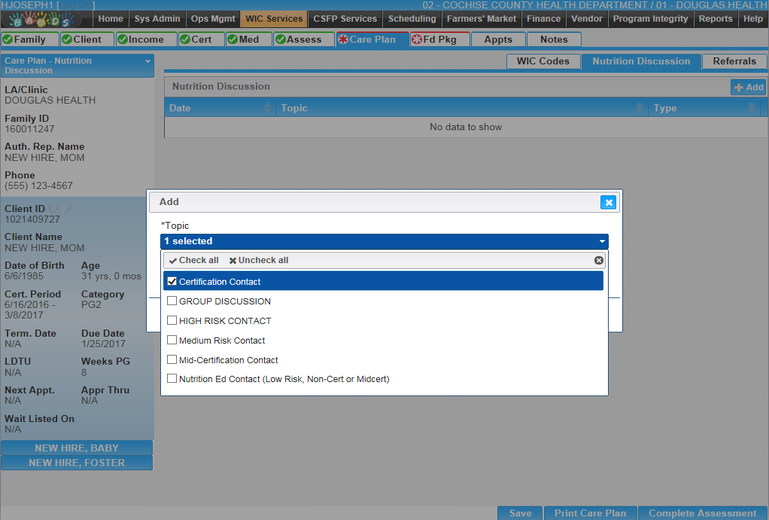The image size is (769, 520).
Task: Tick the HIGH RISK CONTACT checkbox
Action: click(x=172, y=321)
